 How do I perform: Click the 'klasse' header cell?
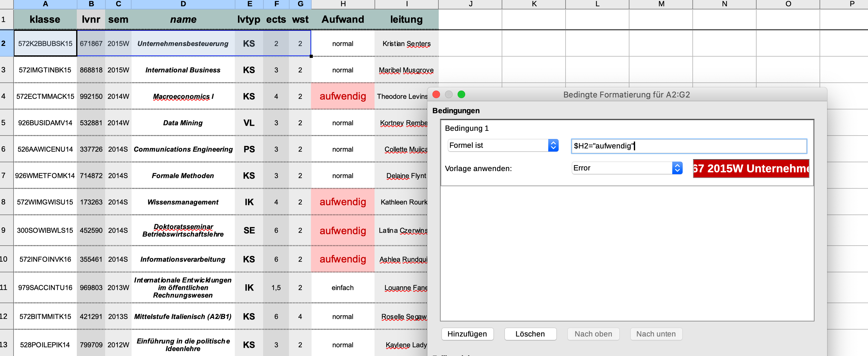coord(45,19)
